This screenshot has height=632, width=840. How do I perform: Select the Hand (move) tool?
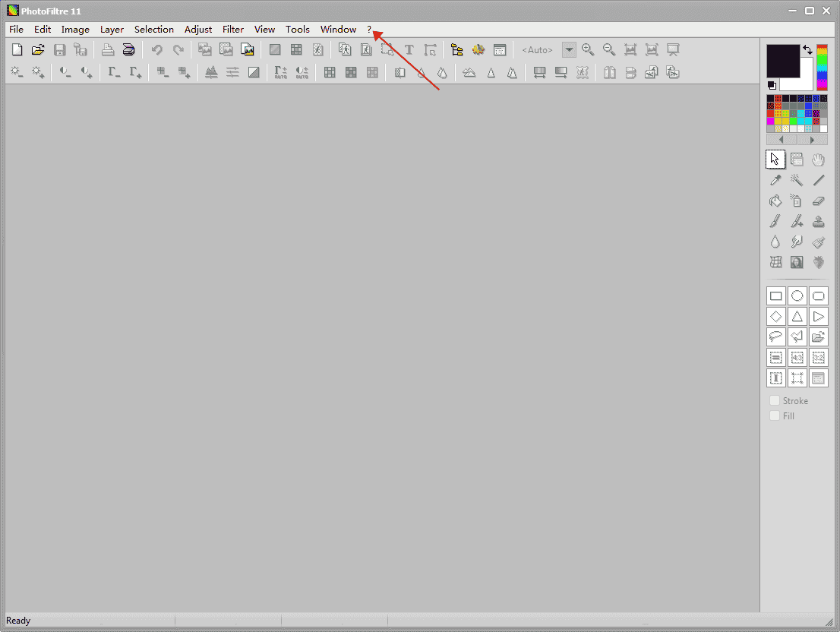(x=818, y=159)
